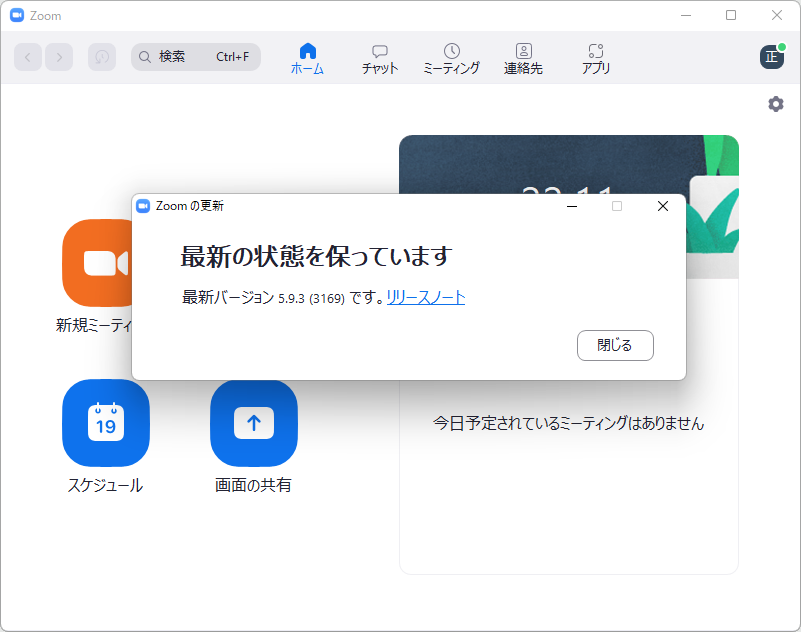This screenshot has height=632, width=801.
Task: Click the 画面の共有 screen share icon
Action: point(254,424)
